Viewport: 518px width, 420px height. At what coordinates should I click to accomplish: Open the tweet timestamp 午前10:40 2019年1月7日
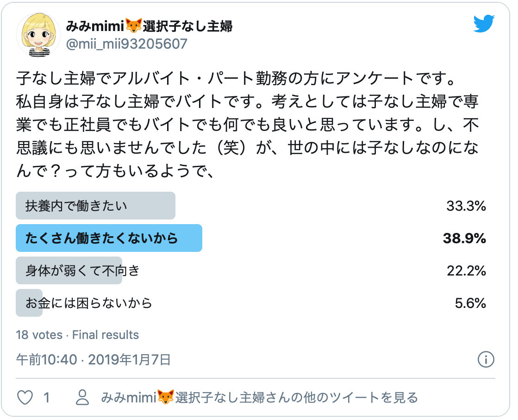pos(94,359)
